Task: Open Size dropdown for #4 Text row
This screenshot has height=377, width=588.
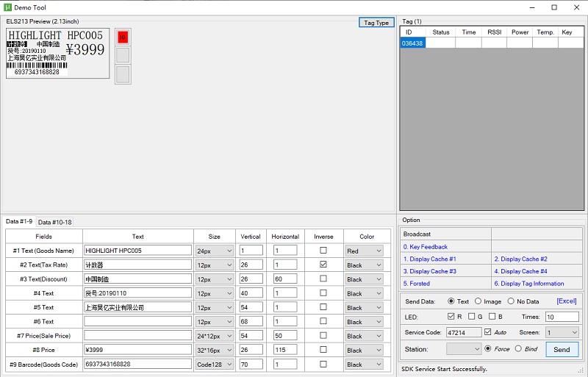Action: (215, 293)
